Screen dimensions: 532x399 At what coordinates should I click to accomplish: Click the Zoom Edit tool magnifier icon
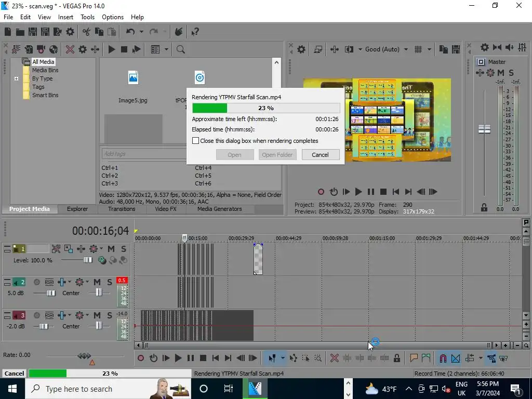[318, 358]
